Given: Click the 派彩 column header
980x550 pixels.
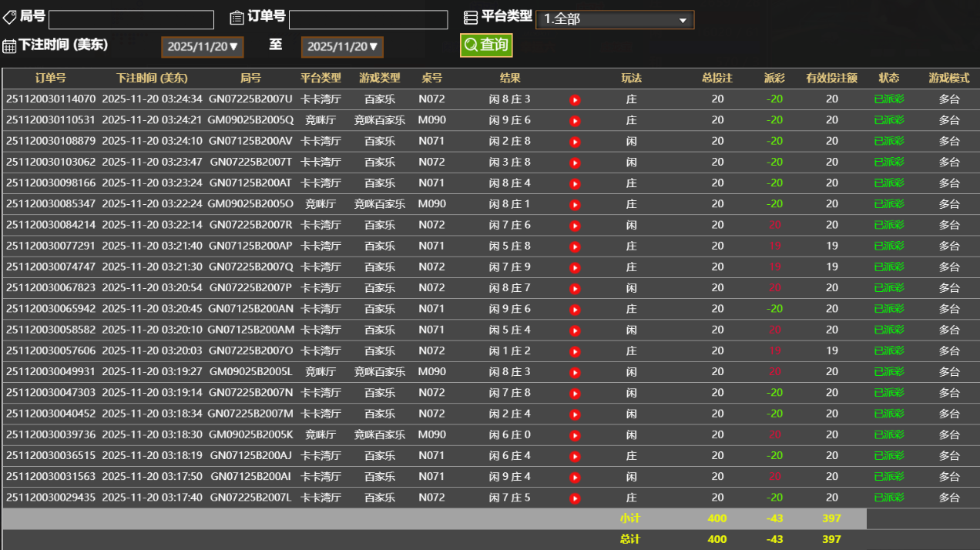Looking at the screenshot, I should 774,79.
